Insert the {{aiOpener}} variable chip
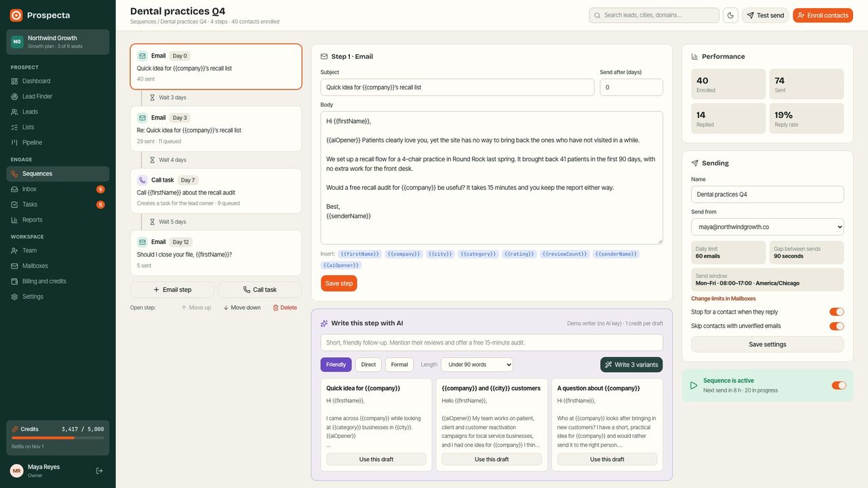 (x=340, y=266)
